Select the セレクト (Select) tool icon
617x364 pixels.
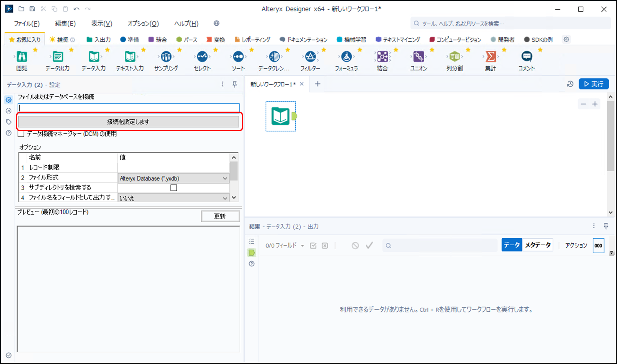[x=202, y=57]
